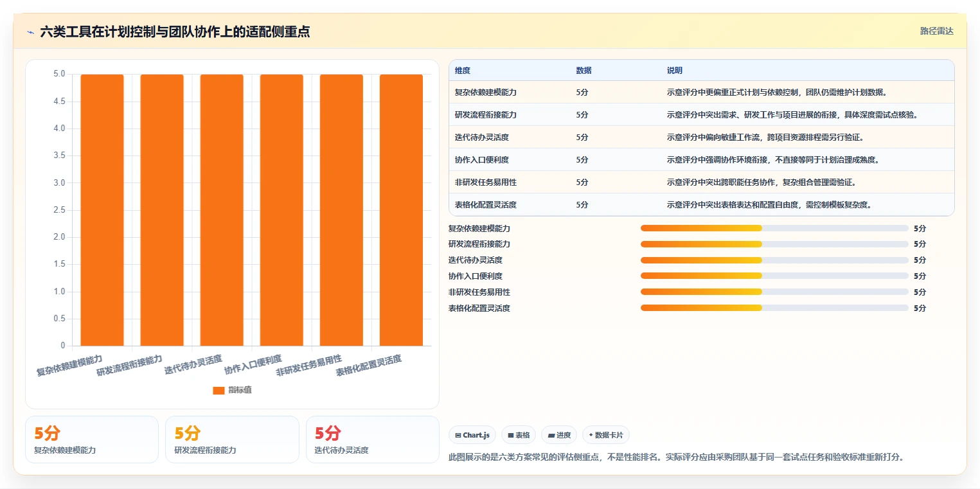Click the 研发流程衔接能力 label in the progress list
This screenshot has width=980, height=489.
coord(479,244)
